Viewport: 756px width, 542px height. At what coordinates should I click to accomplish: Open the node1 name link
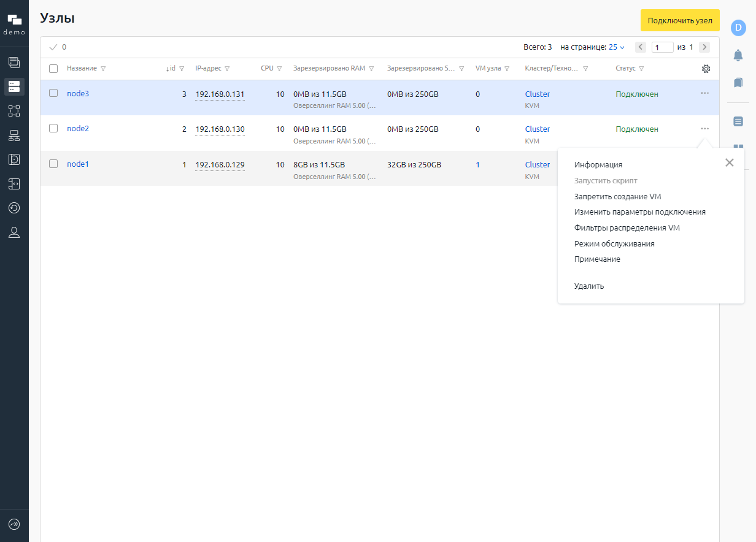[78, 164]
